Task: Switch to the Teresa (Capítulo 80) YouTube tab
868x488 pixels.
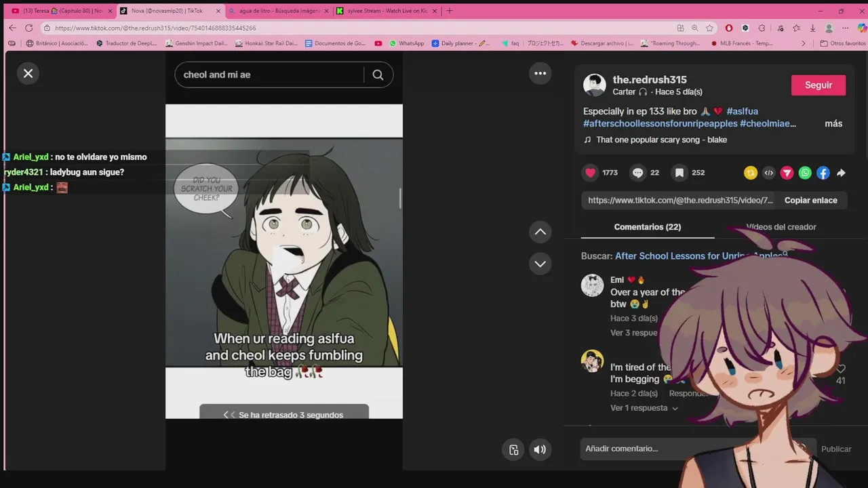Action: 61,11
